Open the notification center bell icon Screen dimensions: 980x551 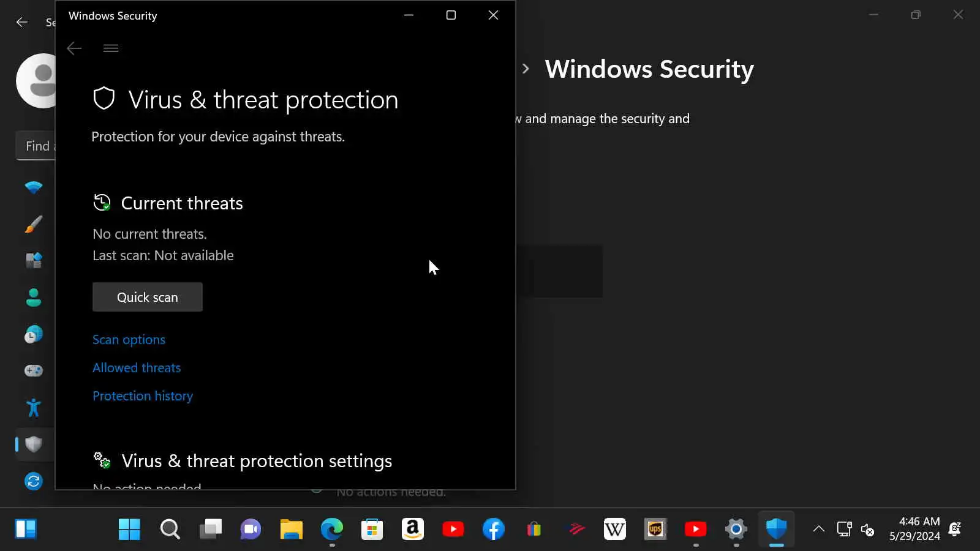click(955, 529)
